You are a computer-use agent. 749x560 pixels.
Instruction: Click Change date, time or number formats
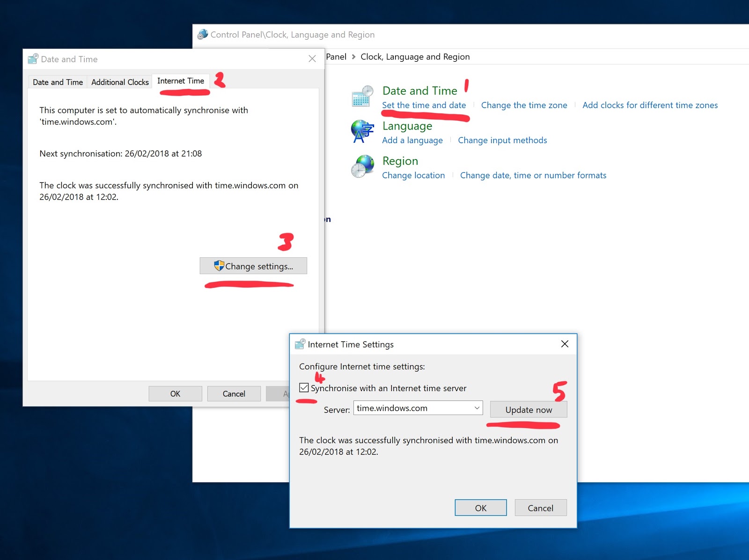click(533, 175)
